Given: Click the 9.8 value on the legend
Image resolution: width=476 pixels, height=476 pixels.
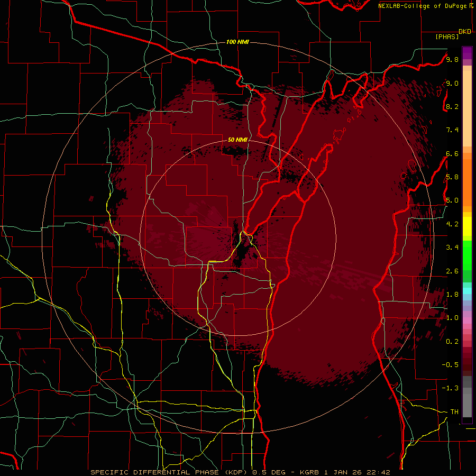Looking at the screenshot, I should (x=452, y=60).
